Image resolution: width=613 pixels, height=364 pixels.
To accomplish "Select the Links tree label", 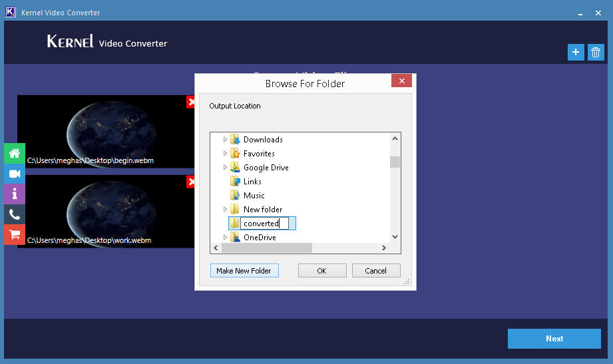I will click(252, 182).
